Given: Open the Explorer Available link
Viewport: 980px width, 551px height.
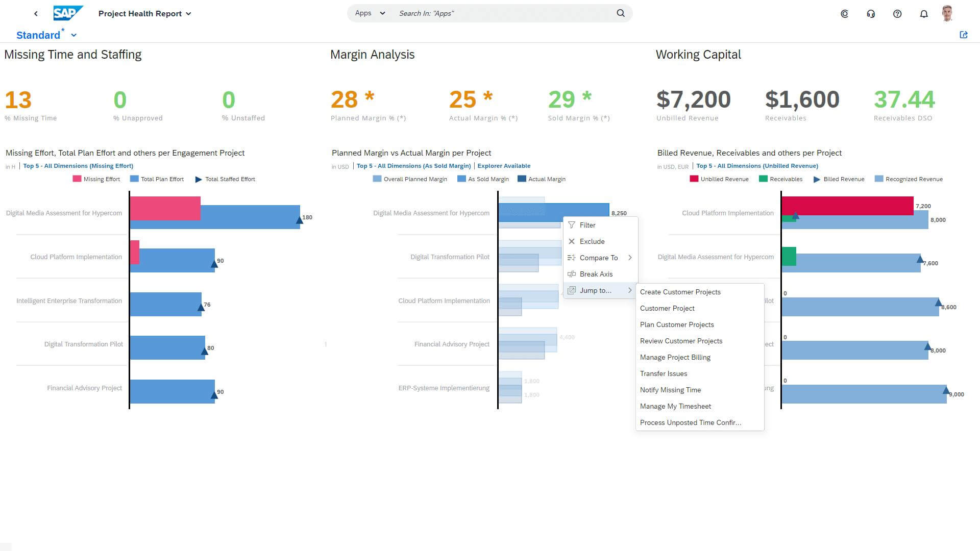Looking at the screenshot, I should 504,166.
